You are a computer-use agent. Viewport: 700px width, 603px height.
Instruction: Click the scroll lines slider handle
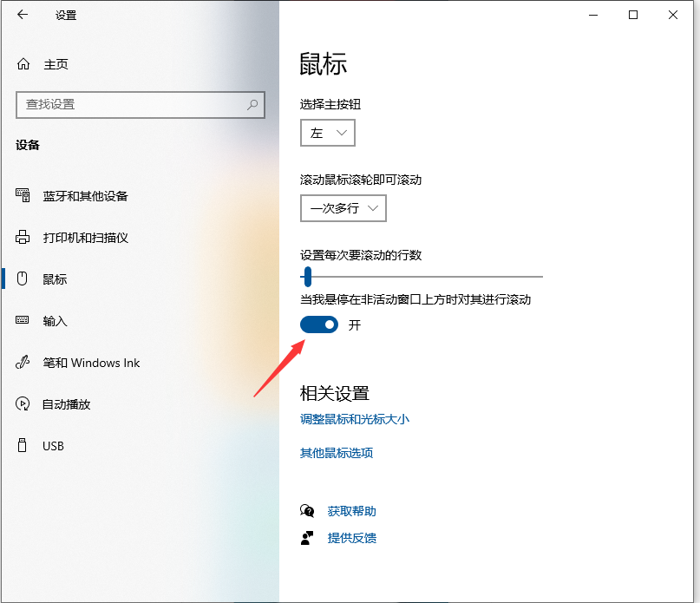click(x=307, y=277)
